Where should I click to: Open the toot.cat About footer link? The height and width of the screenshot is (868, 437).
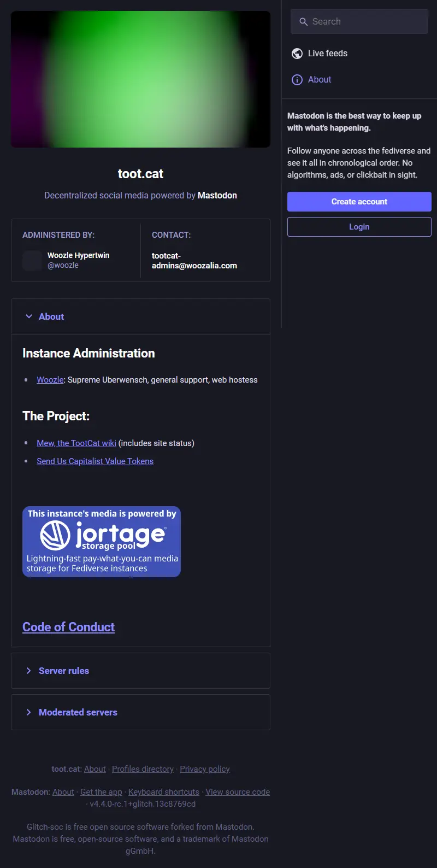(95, 769)
